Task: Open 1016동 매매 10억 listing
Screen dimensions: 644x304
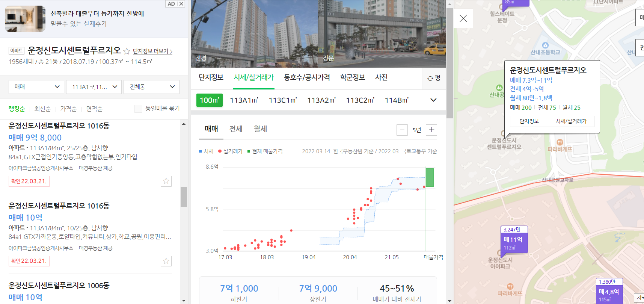Action: click(x=26, y=218)
